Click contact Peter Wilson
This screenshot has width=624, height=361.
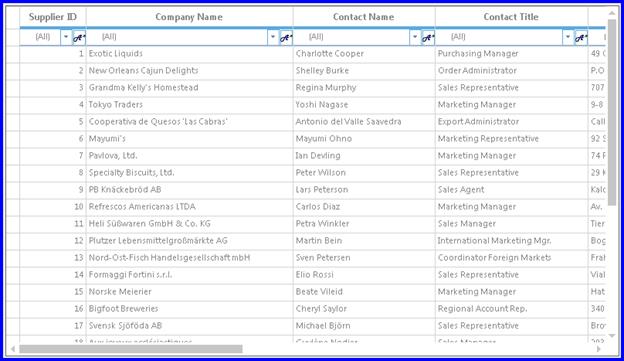click(364, 173)
